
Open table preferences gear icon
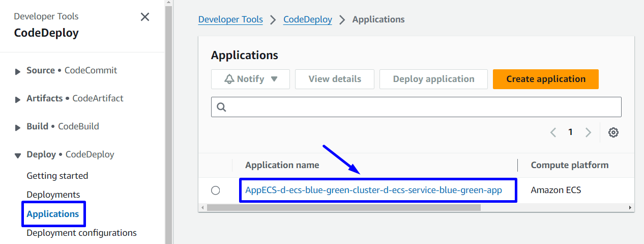(x=613, y=132)
